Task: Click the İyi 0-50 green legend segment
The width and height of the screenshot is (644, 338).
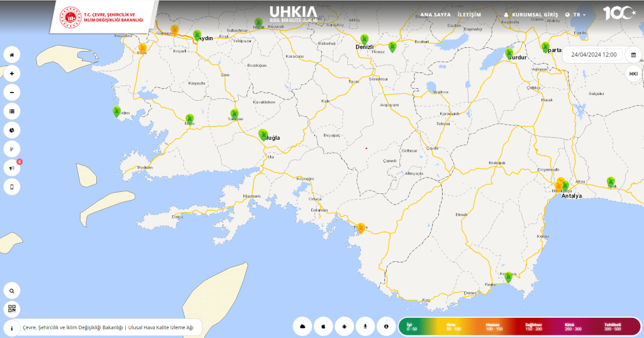Action: tap(412, 327)
